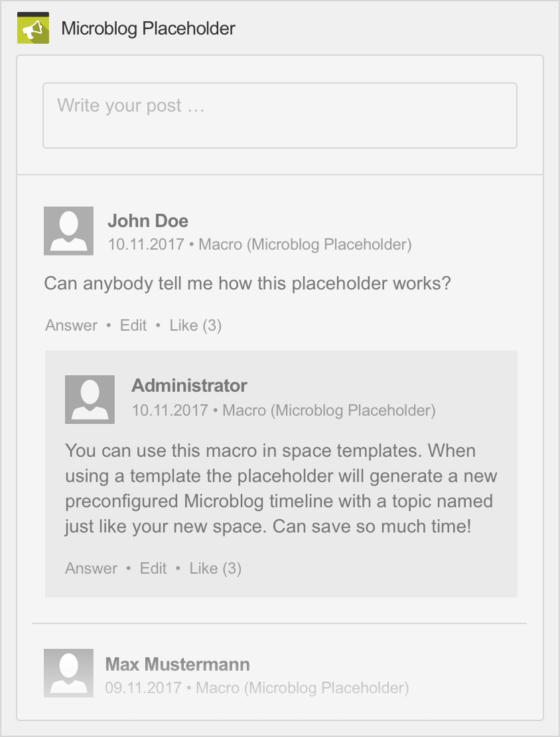Open Macro topic link in Administrator's reply

[329, 410]
